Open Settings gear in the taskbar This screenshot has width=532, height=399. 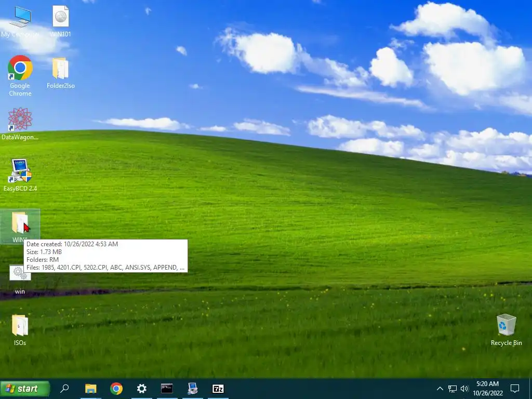tap(141, 389)
